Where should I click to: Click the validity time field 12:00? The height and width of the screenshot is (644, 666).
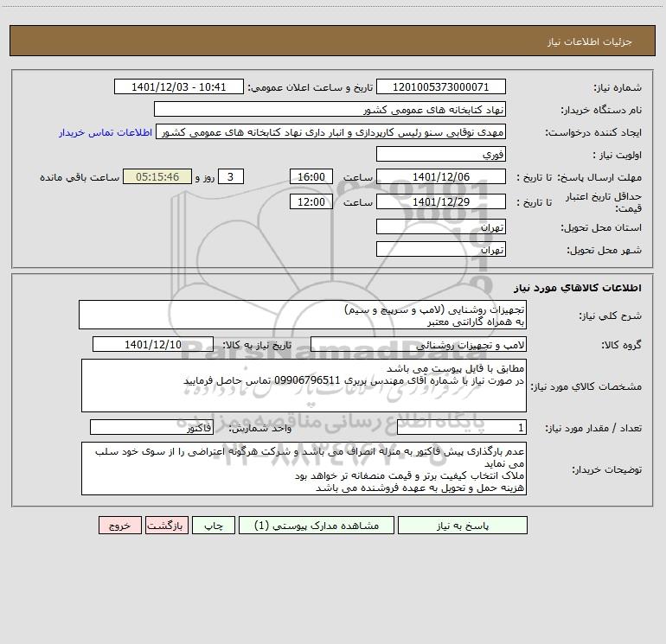pos(311,201)
